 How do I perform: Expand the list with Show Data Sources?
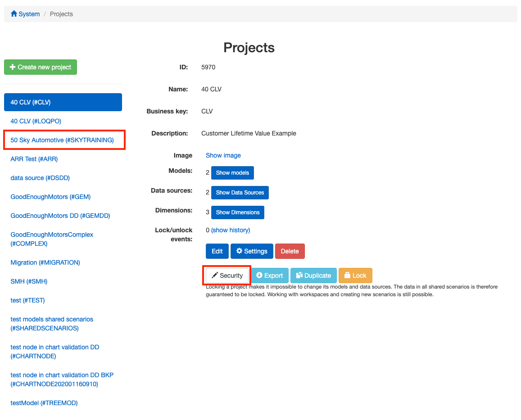coord(240,193)
